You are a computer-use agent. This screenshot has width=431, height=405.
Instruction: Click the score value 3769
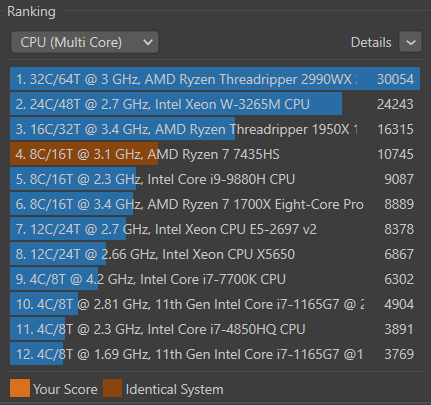[x=399, y=354]
